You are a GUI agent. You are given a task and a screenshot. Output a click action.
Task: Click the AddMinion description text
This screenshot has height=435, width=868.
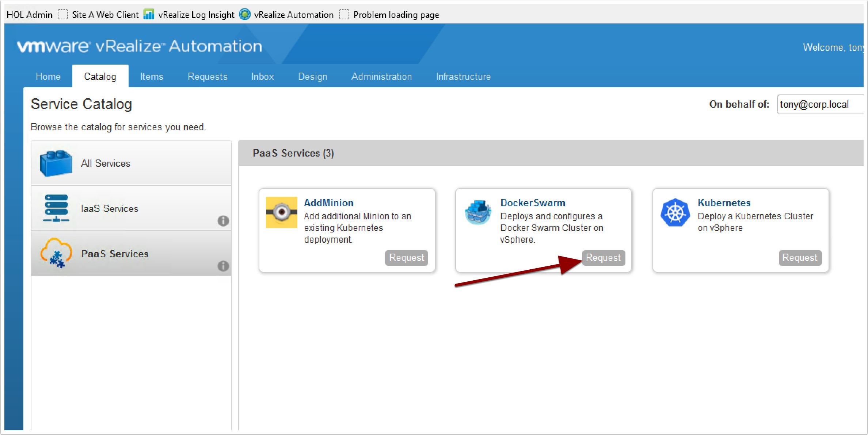pos(358,228)
